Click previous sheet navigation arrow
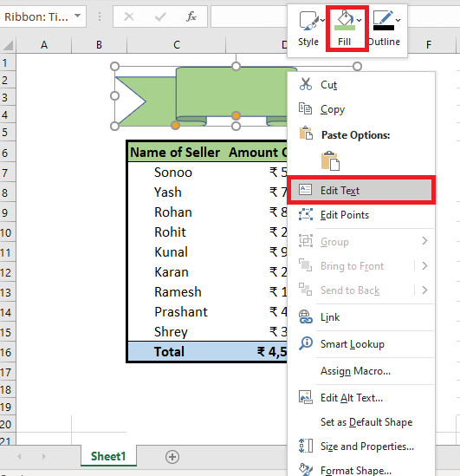The image size is (460, 476). tap(19, 456)
